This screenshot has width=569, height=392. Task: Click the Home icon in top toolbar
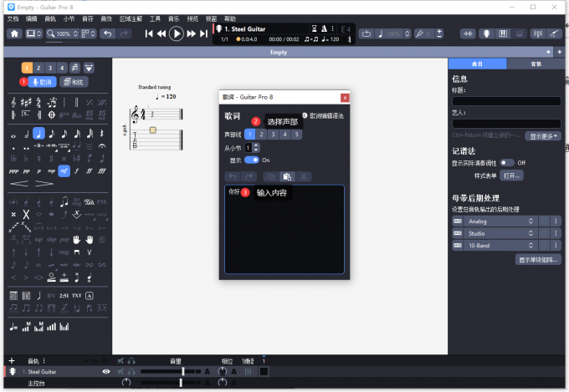(x=14, y=33)
